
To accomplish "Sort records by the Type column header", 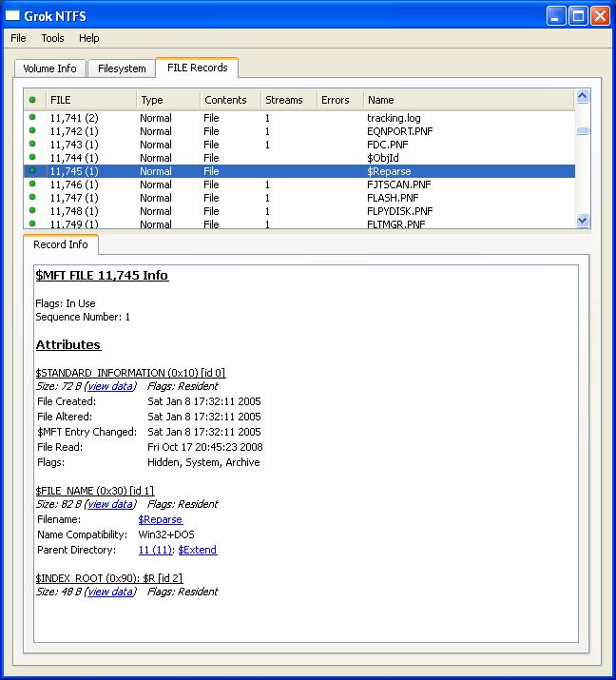I will [x=152, y=100].
